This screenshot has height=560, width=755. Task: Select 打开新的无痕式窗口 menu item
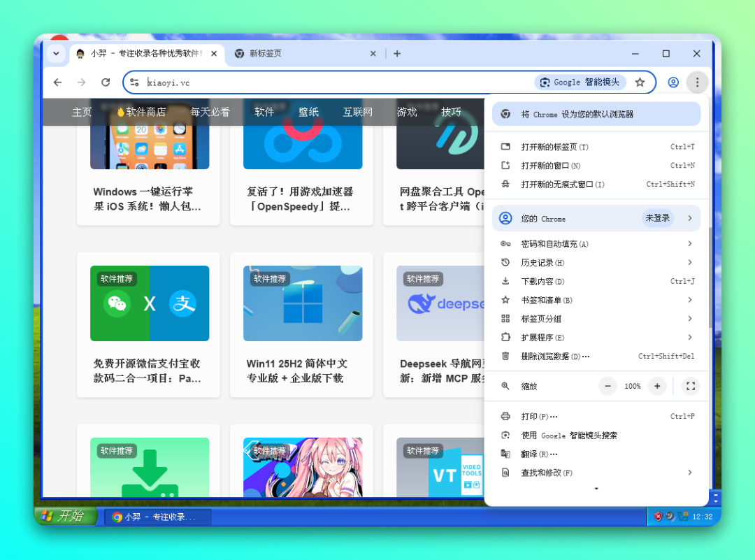point(596,185)
